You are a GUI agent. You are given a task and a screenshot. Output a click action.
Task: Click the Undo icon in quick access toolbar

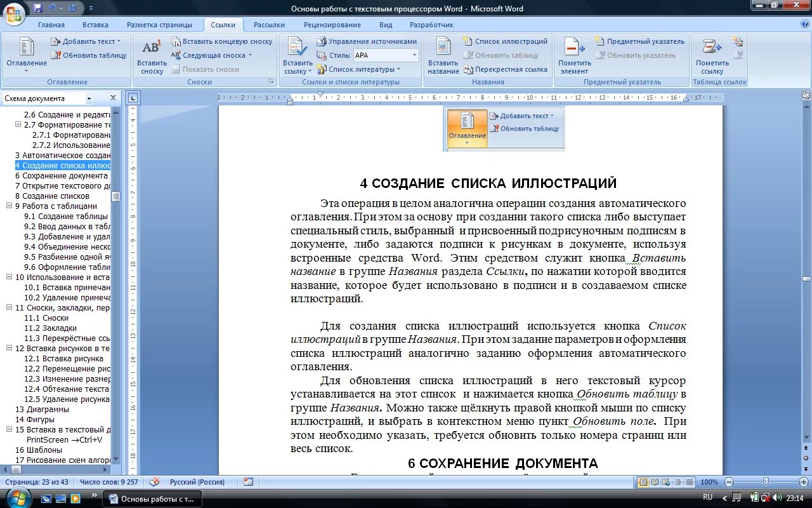click(x=52, y=8)
